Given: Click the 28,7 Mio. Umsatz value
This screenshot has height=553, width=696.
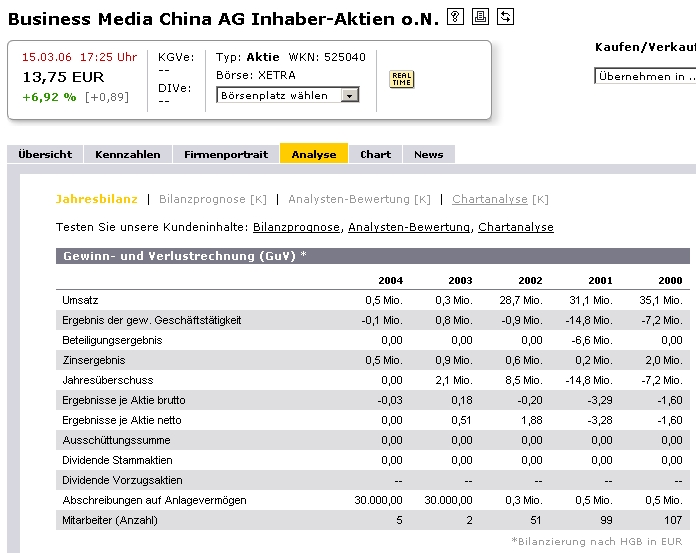Looking at the screenshot, I should click(521, 300).
